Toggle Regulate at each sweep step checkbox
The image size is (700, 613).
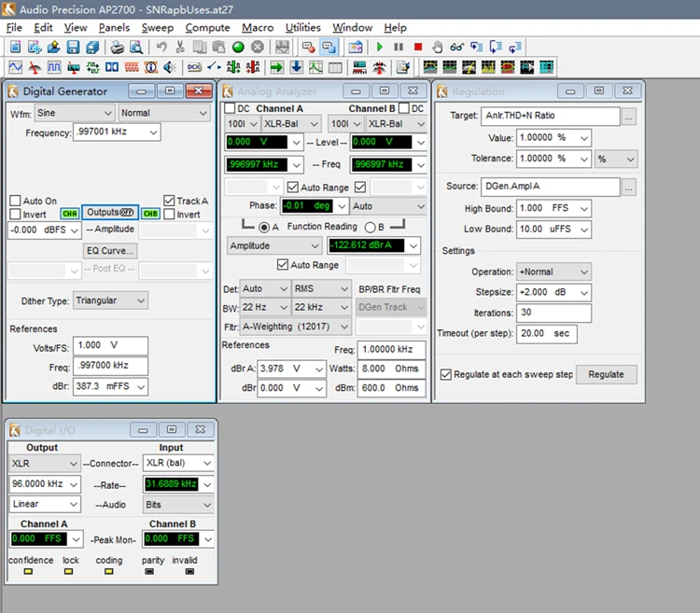coord(445,374)
